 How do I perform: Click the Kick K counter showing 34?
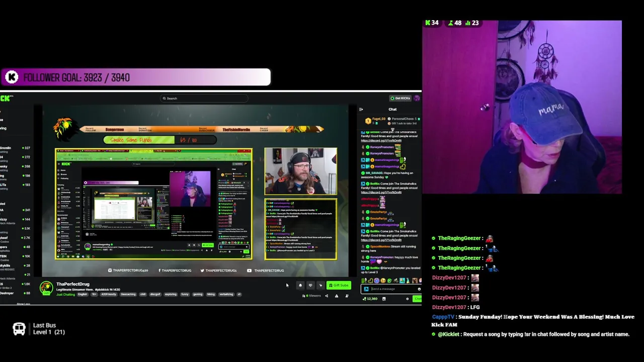pyautogui.click(x=432, y=23)
